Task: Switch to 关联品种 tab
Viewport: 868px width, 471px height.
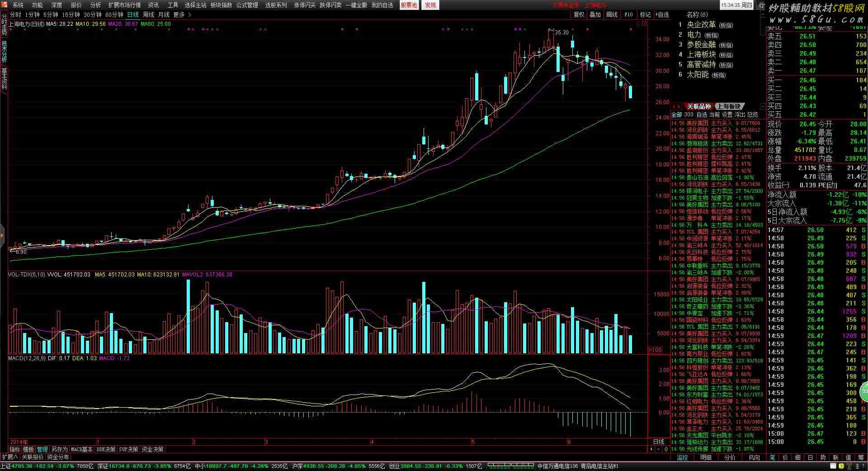Action: pyautogui.click(x=699, y=107)
